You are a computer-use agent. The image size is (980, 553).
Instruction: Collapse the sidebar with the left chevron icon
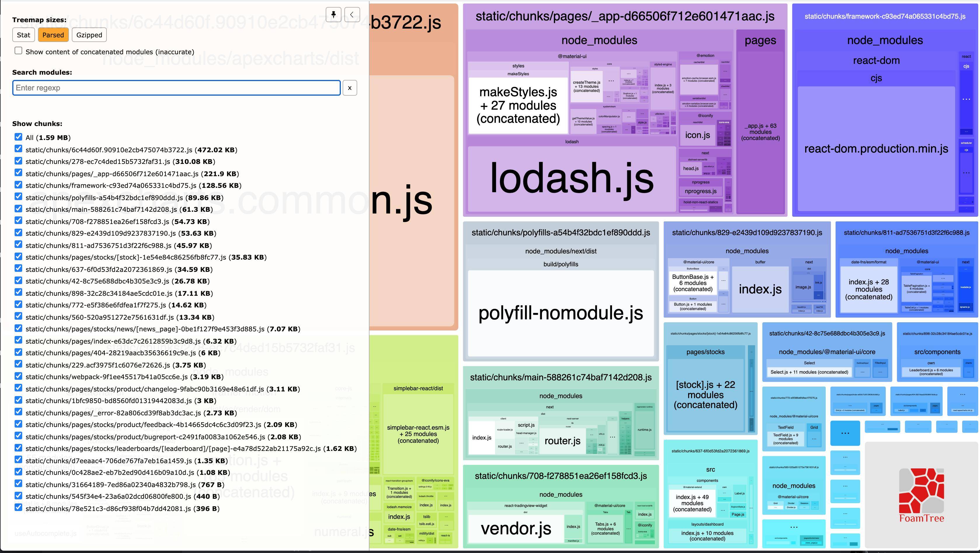click(352, 15)
